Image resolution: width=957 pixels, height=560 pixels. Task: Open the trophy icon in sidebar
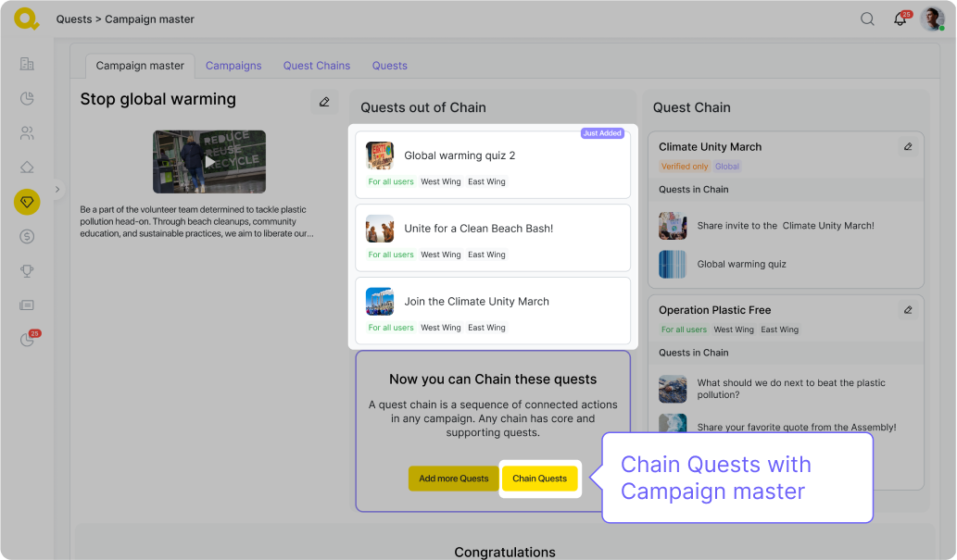27,270
